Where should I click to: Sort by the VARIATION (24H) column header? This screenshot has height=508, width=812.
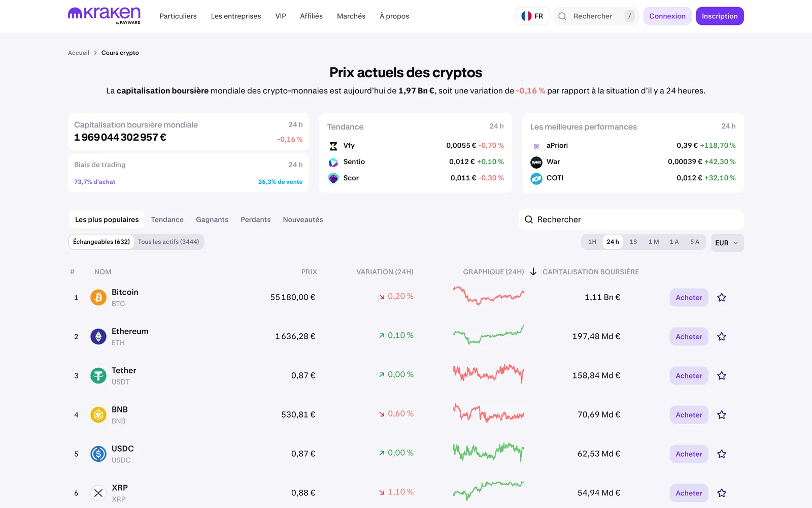pyautogui.click(x=385, y=272)
